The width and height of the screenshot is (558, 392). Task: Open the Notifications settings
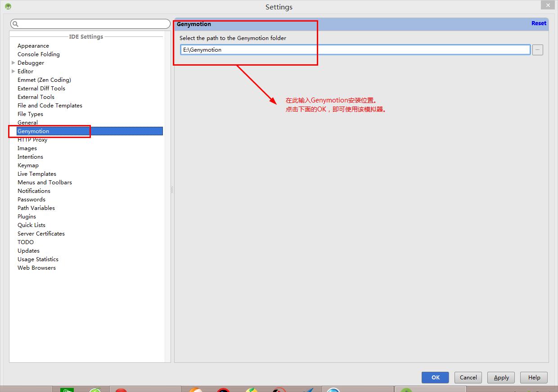click(34, 191)
